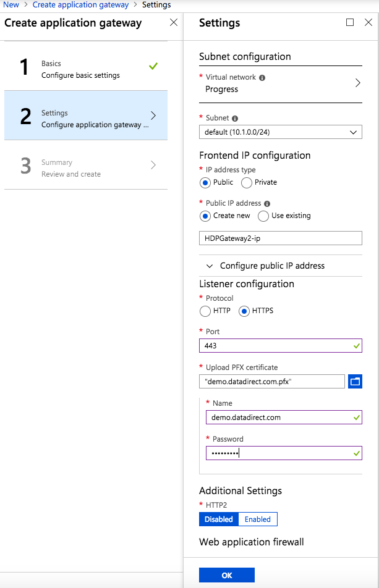Click the PFX certificate folder browse icon
The height and width of the screenshot is (588, 379).
coord(355,382)
